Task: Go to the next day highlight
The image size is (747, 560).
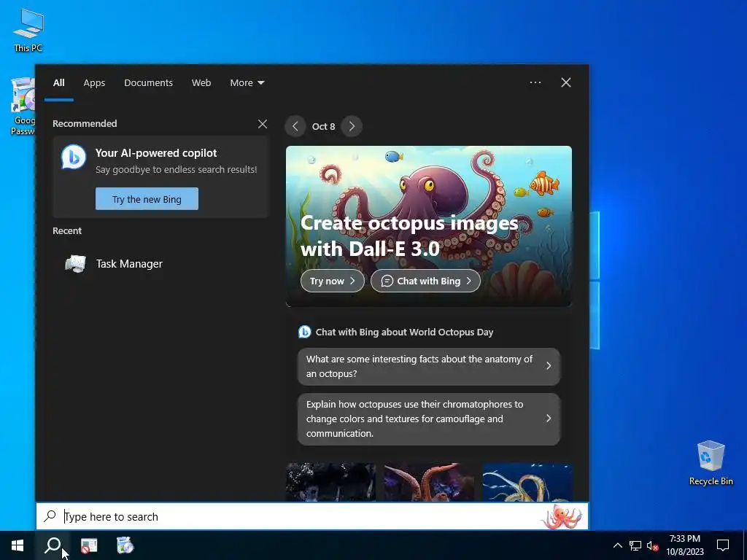Action: coord(352,126)
